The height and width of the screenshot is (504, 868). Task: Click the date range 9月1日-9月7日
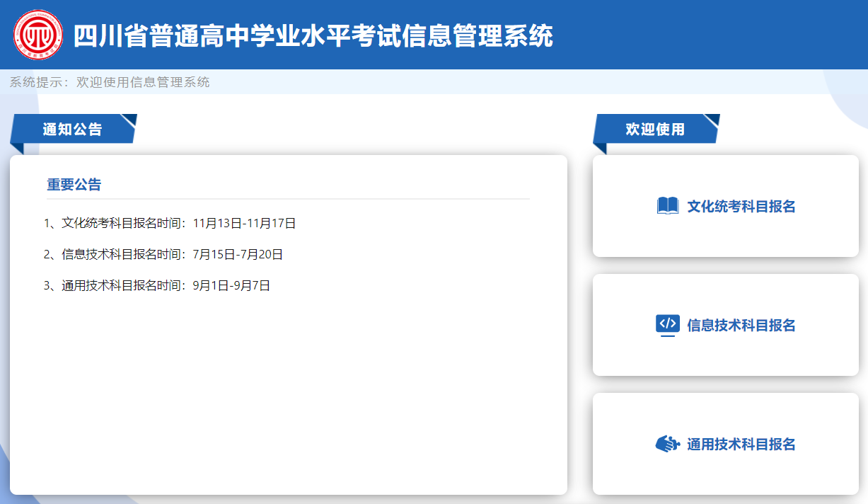231,286
